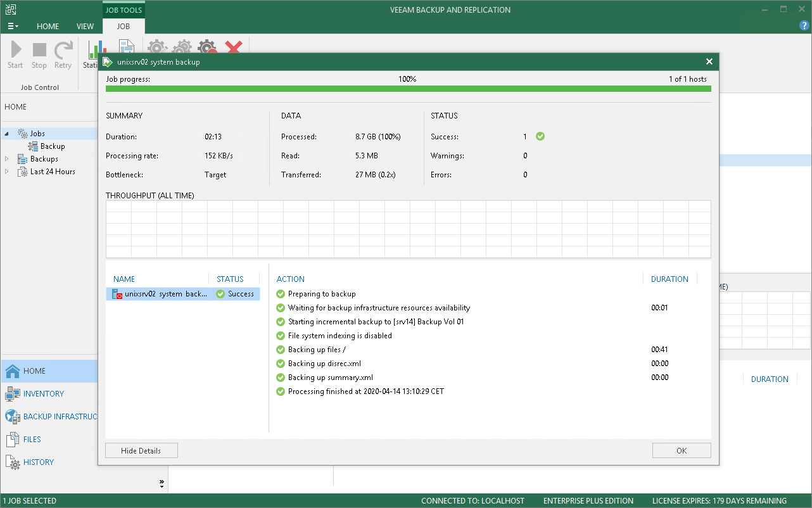Screen dimensions: 812x508
Task: Open help via the question mark icon
Action: pos(804,25)
